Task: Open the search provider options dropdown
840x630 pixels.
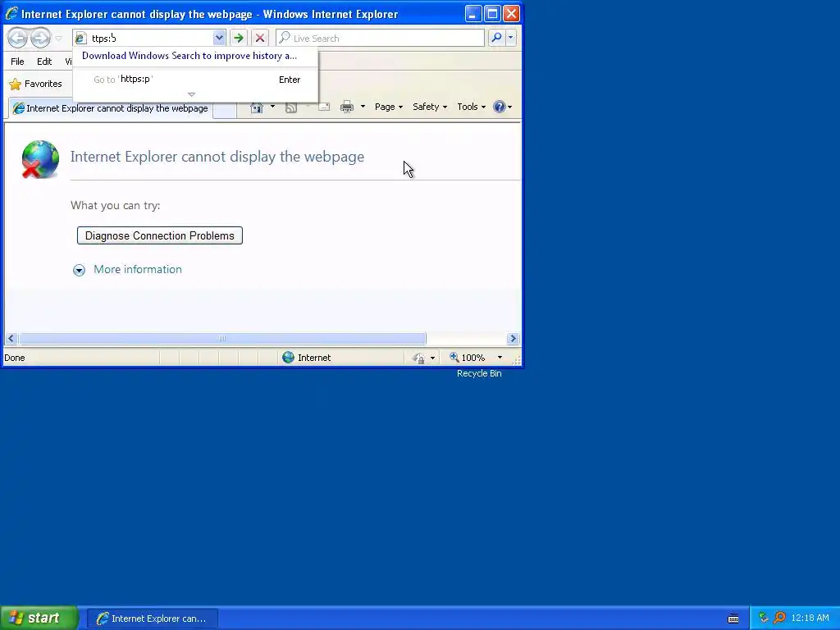Action: 510,38
